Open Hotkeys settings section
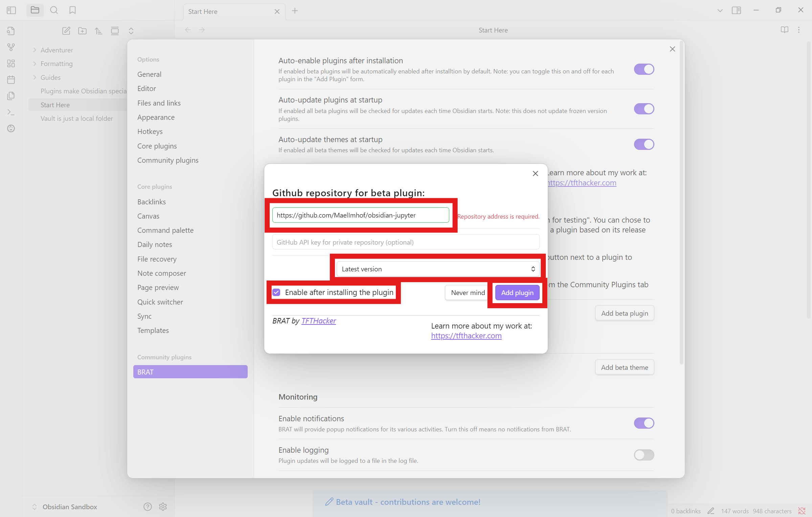This screenshot has height=517, width=812. coord(150,131)
